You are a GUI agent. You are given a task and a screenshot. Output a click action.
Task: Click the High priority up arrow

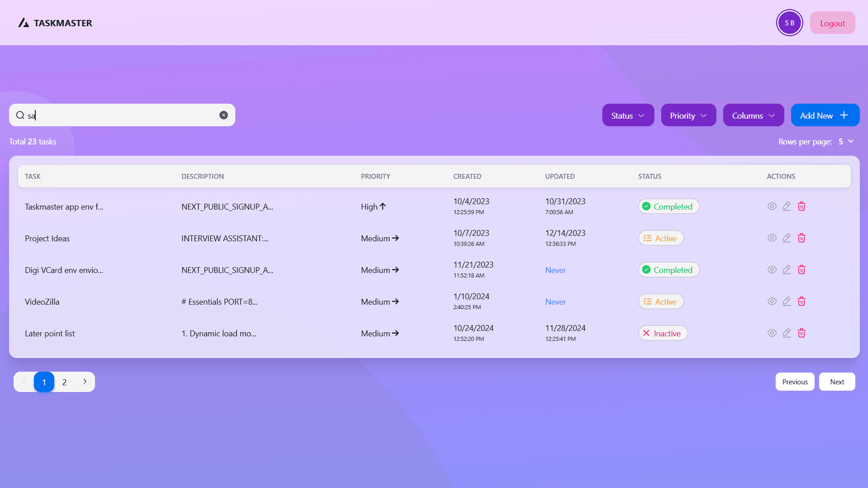pyautogui.click(x=383, y=206)
